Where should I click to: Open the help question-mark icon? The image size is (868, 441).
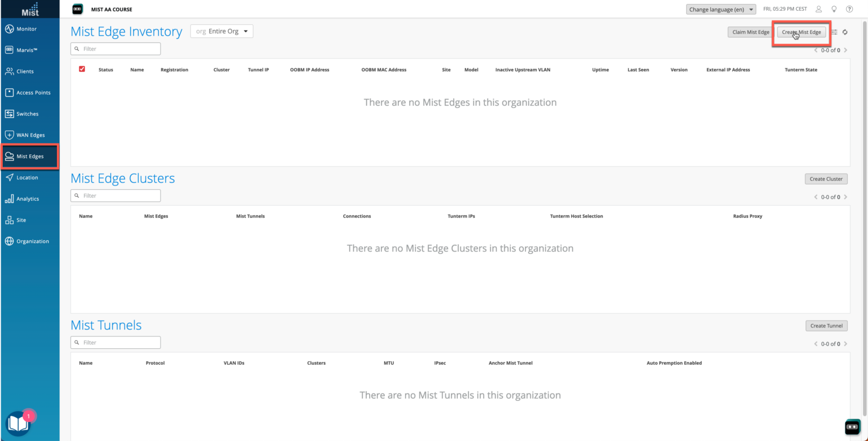point(849,8)
